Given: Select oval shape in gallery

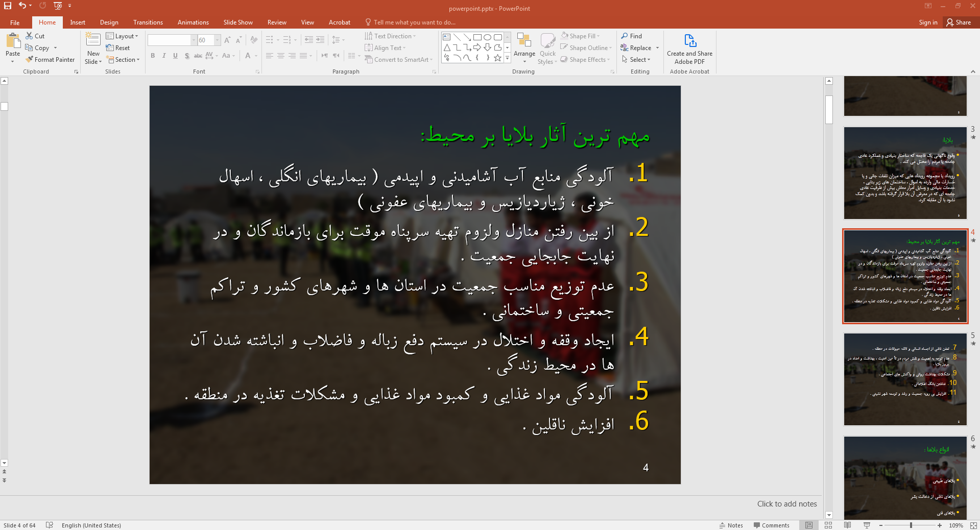Looking at the screenshot, I should point(487,37).
